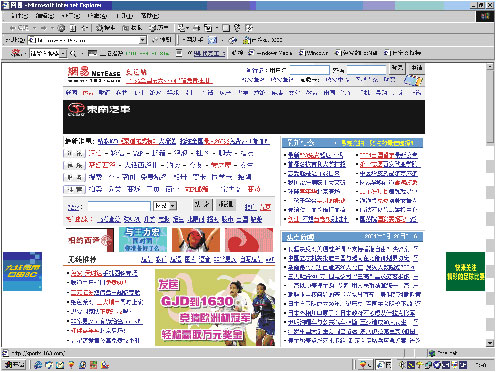Click the login button next to the password field

click(397, 68)
